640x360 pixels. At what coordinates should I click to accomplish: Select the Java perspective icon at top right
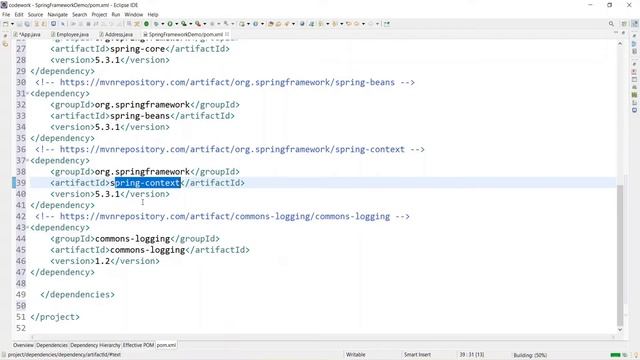point(635,24)
